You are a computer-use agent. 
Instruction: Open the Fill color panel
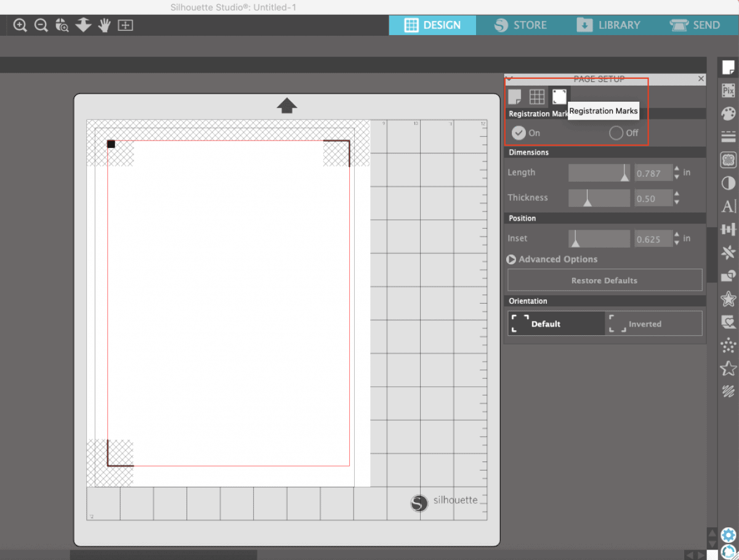pos(729,113)
